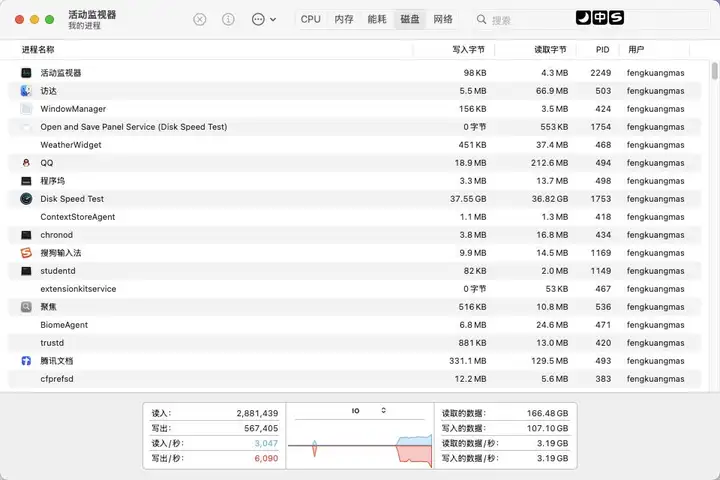Select the WeatherWidget process row

click(x=354, y=145)
